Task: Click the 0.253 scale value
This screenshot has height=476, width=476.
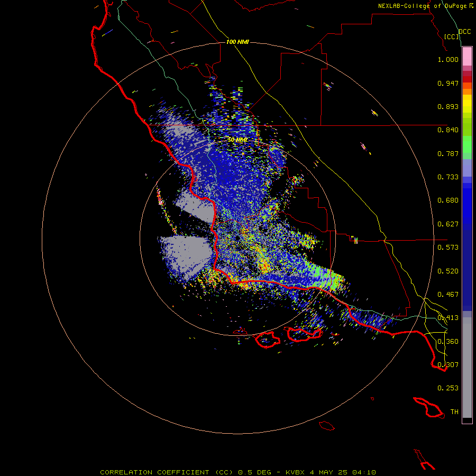Action: 448,388
